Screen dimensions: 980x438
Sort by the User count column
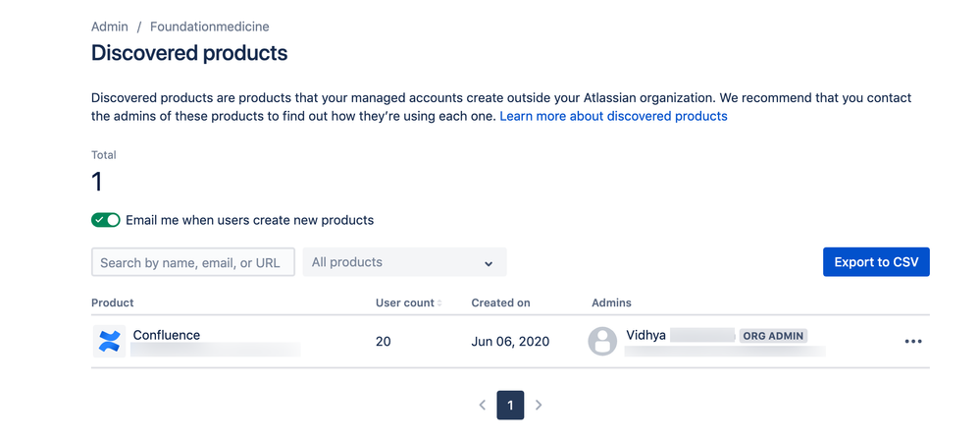point(408,302)
